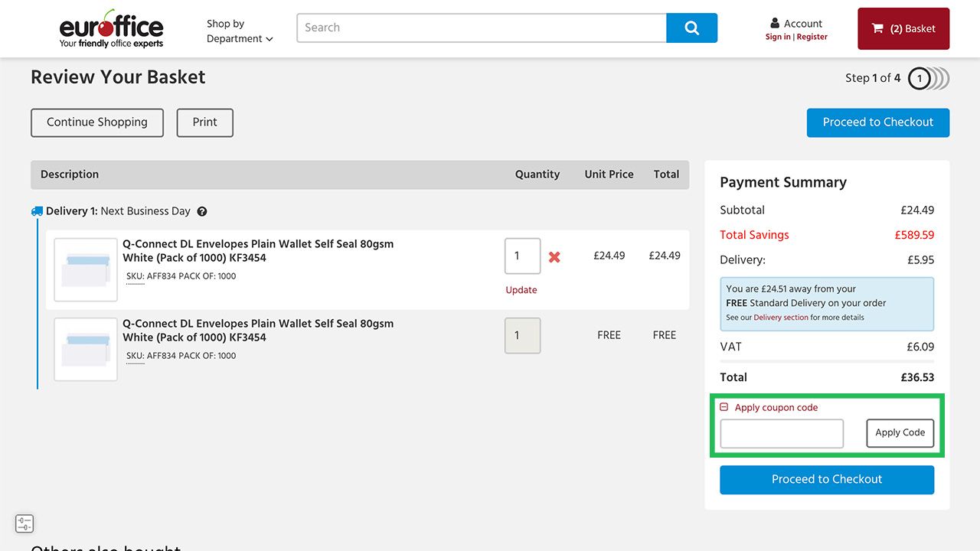This screenshot has width=980, height=551.
Task: Click the Continue Shopping button
Action: pos(97,122)
